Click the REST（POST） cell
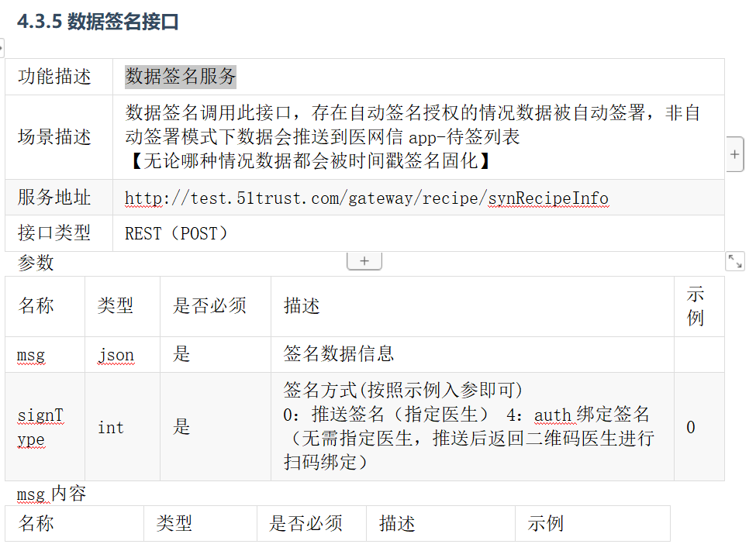The height and width of the screenshot is (551, 756). click(x=177, y=233)
